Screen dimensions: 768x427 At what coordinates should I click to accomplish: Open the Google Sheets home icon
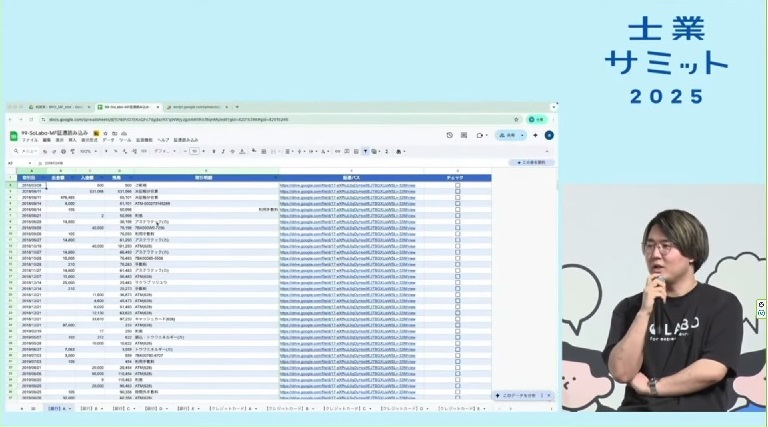[14, 135]
